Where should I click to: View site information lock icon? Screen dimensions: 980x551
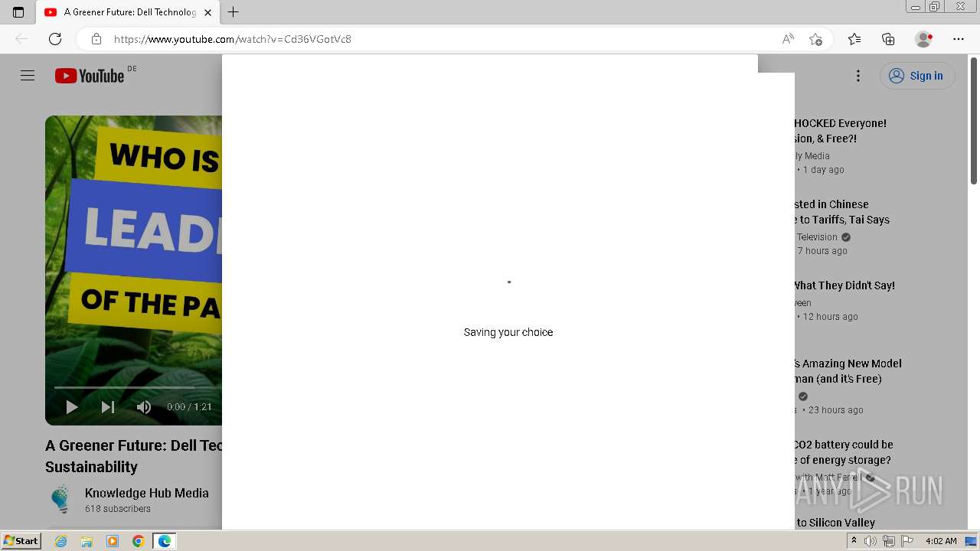[96, 39]
